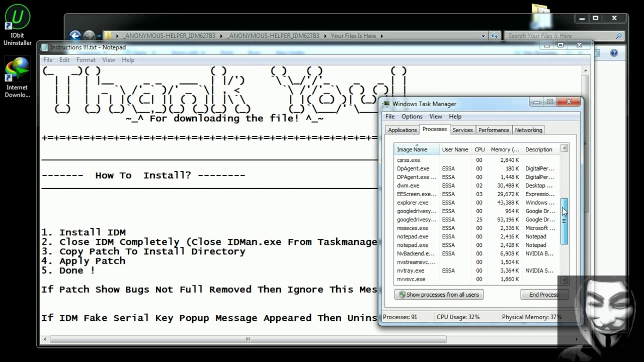The width and height of the screenshot is (644, 362).
Task: Select nvstreamsvc process row
Action: (476, 262)
